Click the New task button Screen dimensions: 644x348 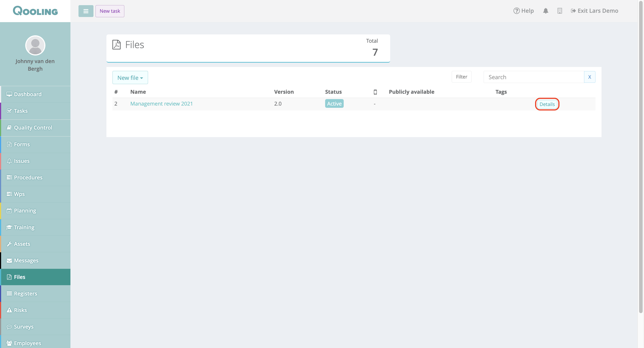[110, 11]
